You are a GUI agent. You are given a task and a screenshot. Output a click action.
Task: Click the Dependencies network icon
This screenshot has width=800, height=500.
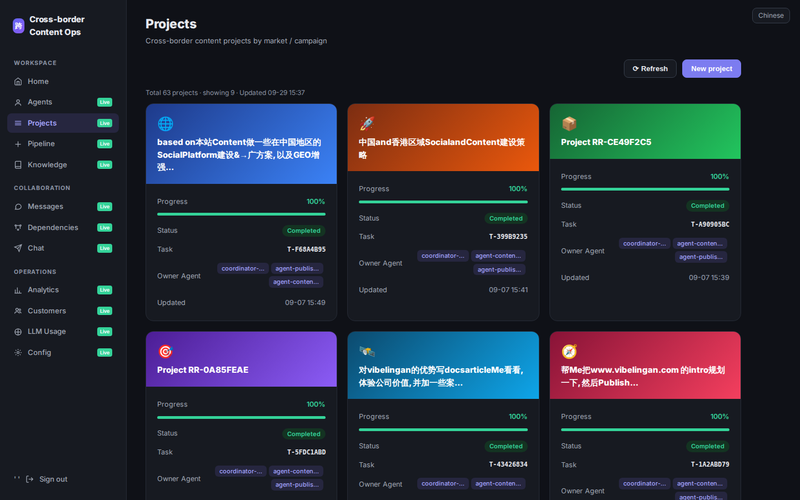pyautogui.click(x=18, y=228)
